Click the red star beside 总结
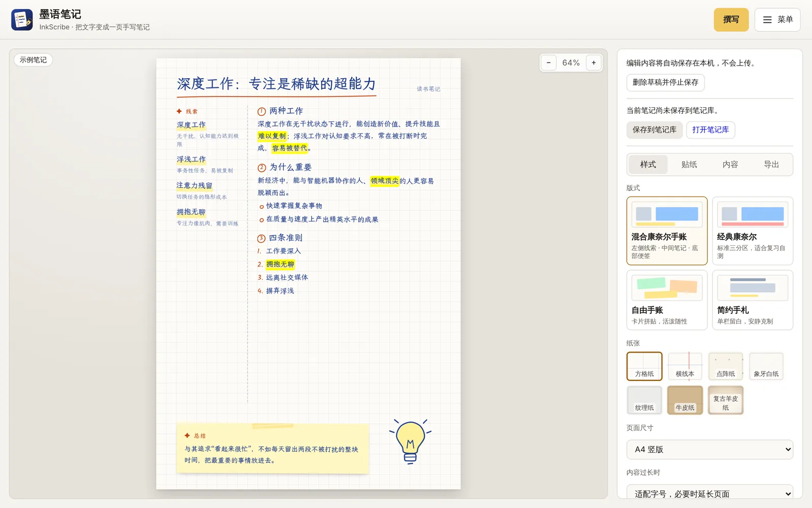 click(187, 435)
